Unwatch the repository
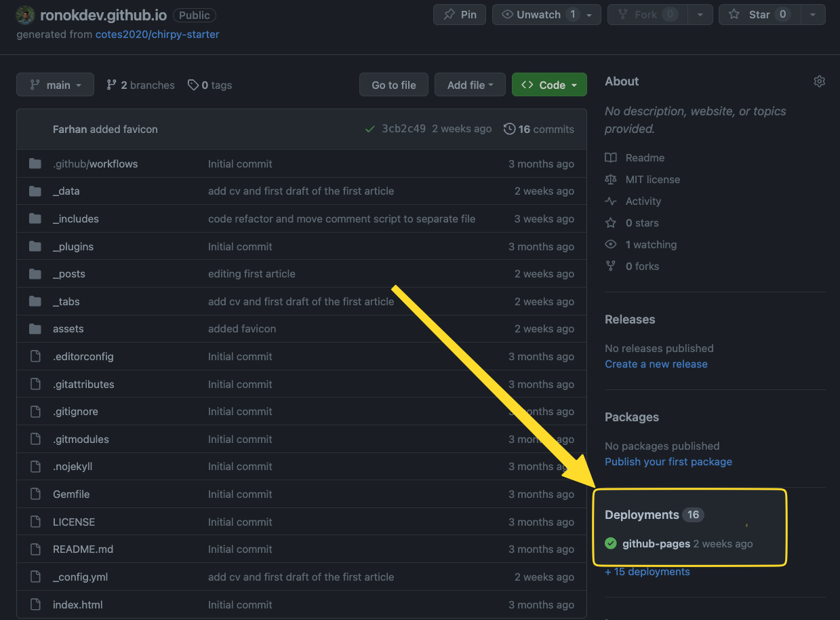 tap(539, 15)
